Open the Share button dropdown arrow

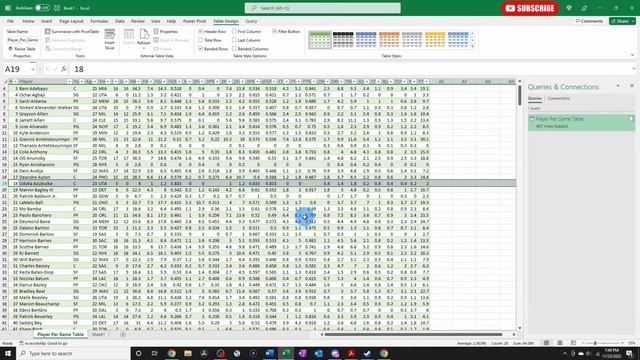pos(633,21)
